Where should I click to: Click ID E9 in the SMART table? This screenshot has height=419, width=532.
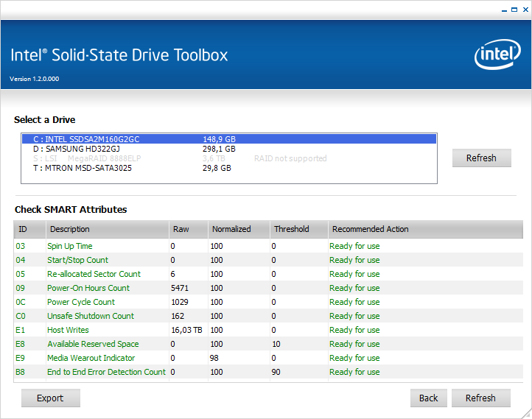(20, 358)
